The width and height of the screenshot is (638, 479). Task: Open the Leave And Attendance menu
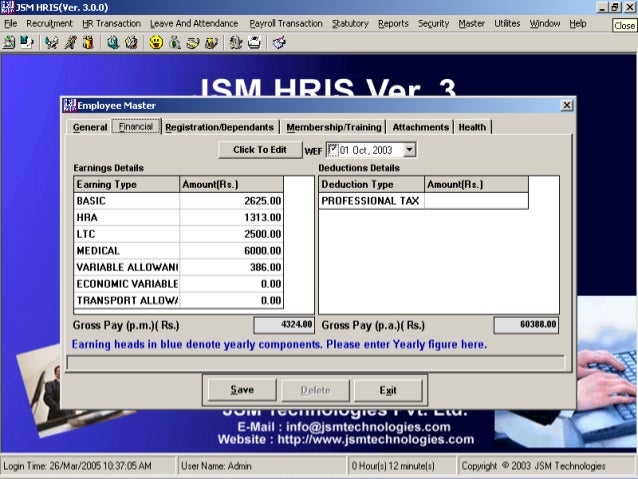[x=194, y=24]
